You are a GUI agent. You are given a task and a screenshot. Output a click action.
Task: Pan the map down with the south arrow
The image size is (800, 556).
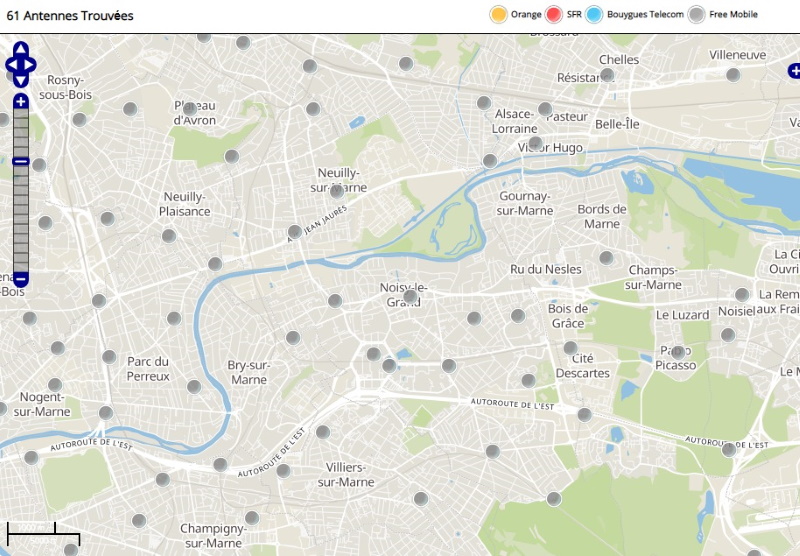pos(21,80)
